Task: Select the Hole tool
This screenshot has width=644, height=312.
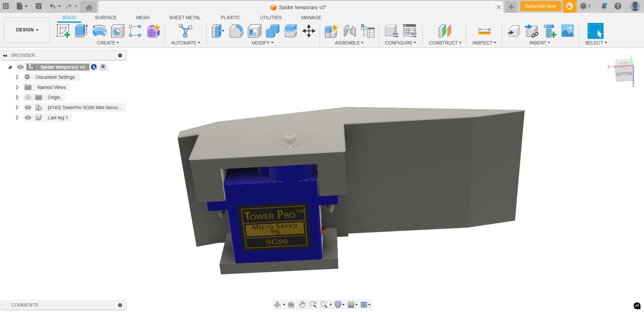Action: pos(118,31)
